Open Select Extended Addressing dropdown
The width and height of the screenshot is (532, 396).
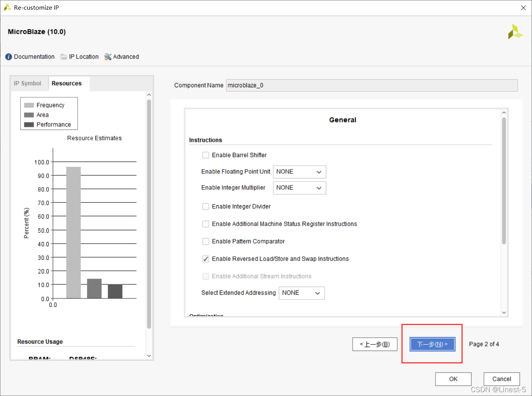(302, 293)
